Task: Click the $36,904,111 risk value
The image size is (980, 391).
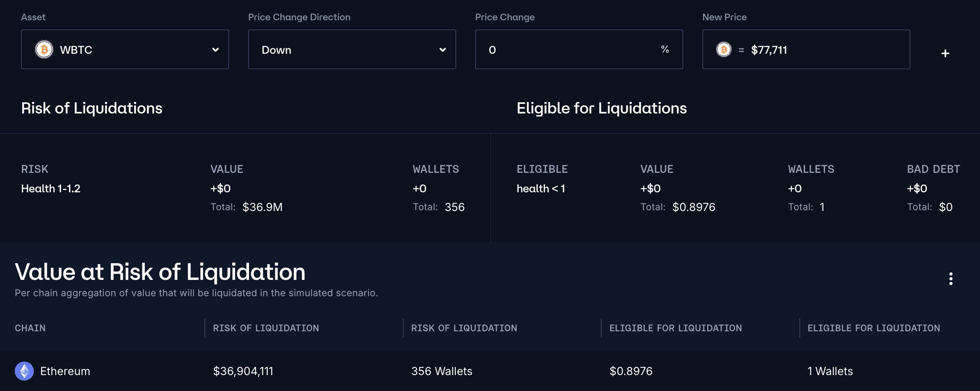Action: point(243,371)
